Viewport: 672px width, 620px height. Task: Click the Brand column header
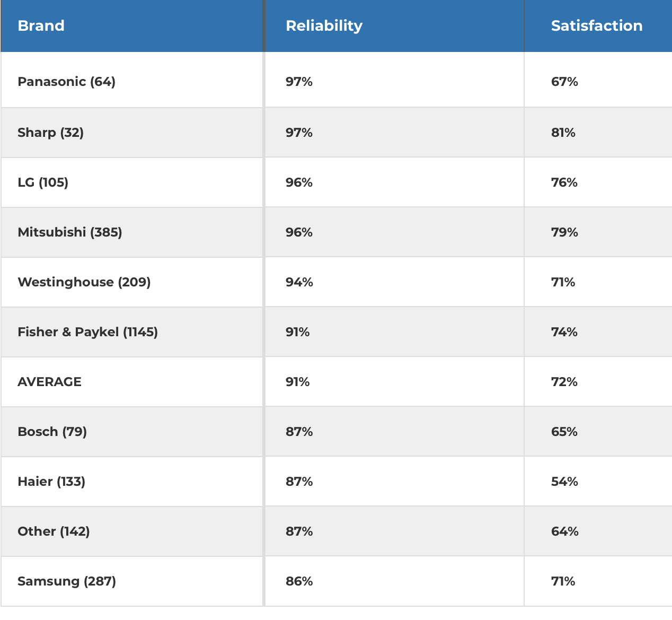tap(41, 25)
